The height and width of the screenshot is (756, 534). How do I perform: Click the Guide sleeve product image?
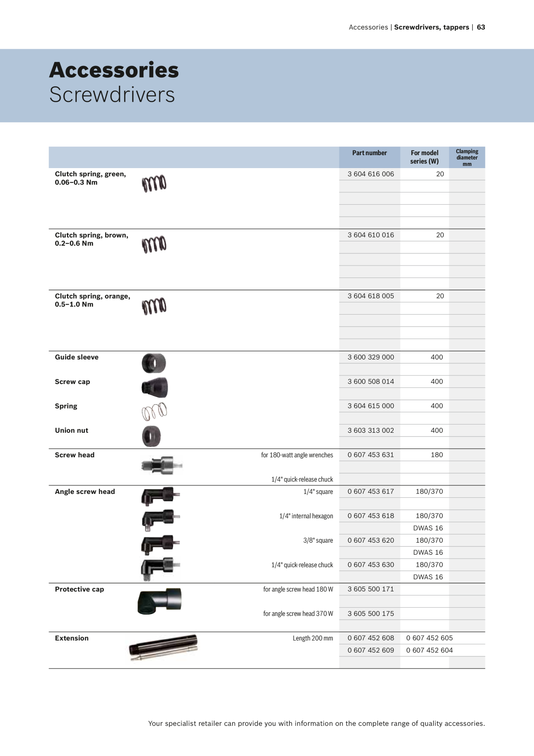(x=154, y=363)
